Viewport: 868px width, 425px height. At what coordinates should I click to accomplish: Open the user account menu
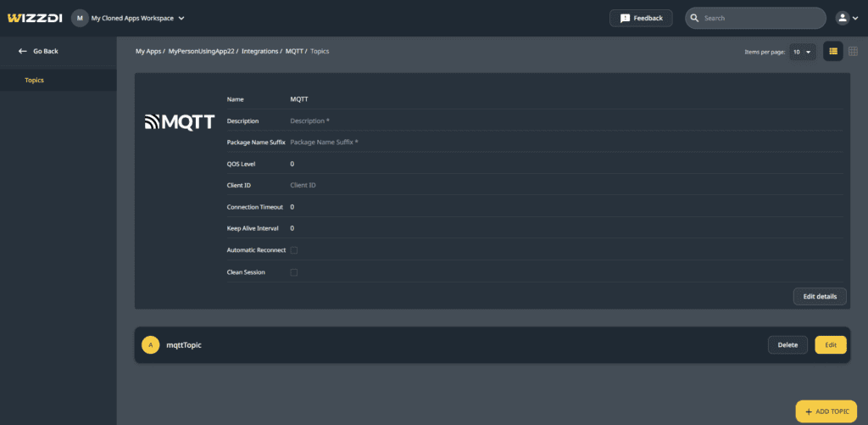point(846,18)
